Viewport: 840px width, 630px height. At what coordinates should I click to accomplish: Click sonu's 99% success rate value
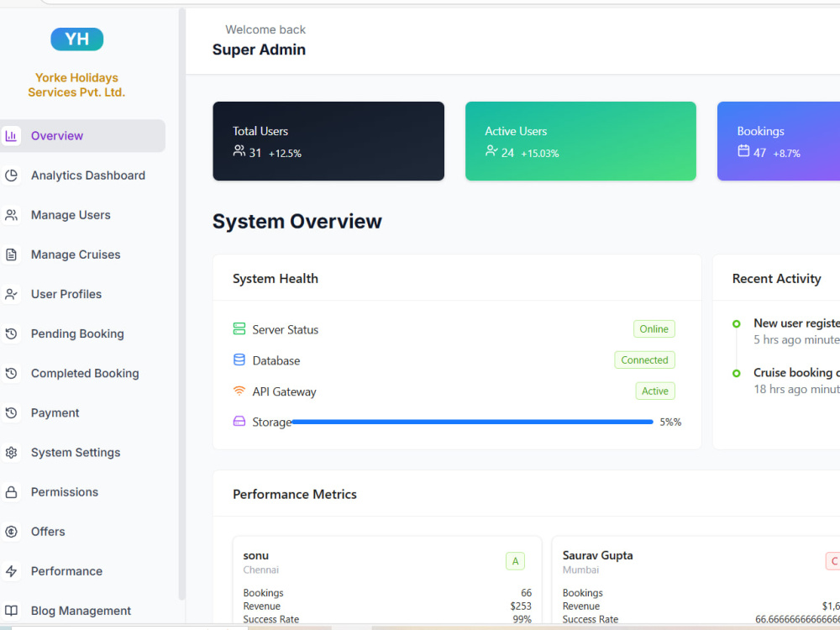pos(522,619)
